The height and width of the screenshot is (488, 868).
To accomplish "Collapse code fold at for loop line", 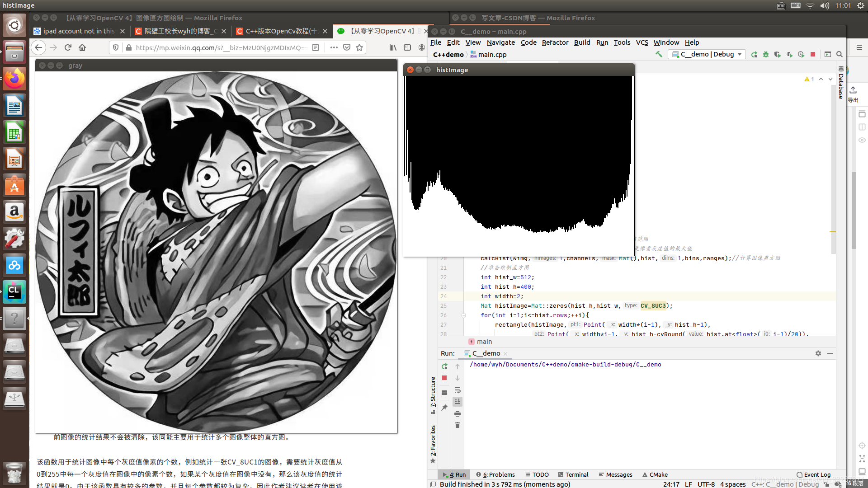I will tap(463, 315).
